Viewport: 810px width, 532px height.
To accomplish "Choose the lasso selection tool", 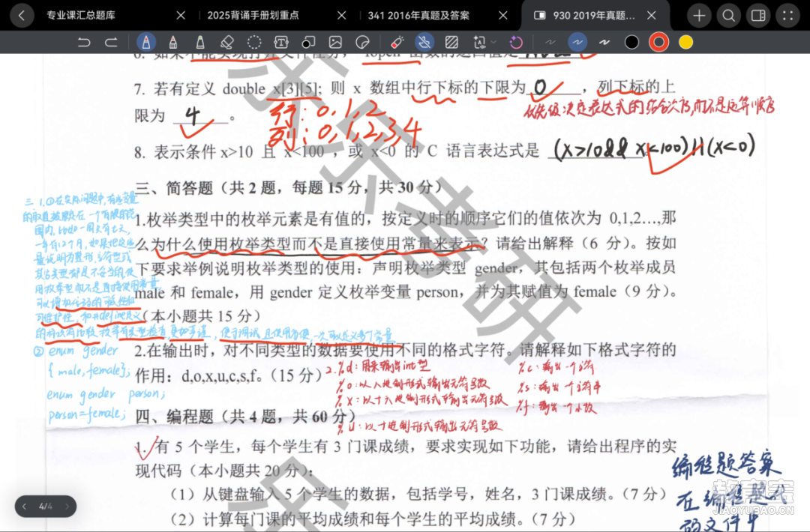I will 254,43.
